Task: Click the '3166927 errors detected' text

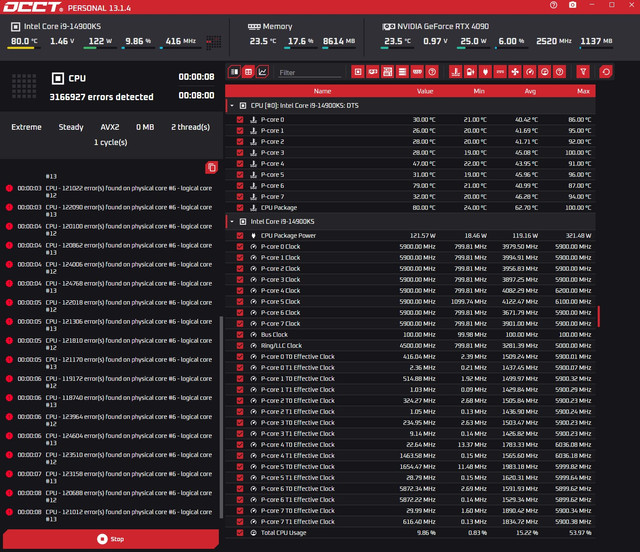Action: click(x=101, y=97)
